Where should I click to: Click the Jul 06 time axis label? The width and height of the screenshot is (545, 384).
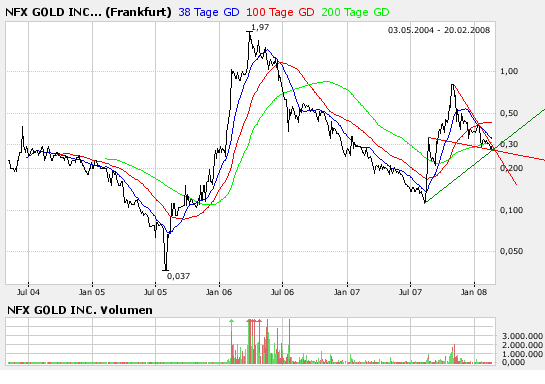(283, 292)
